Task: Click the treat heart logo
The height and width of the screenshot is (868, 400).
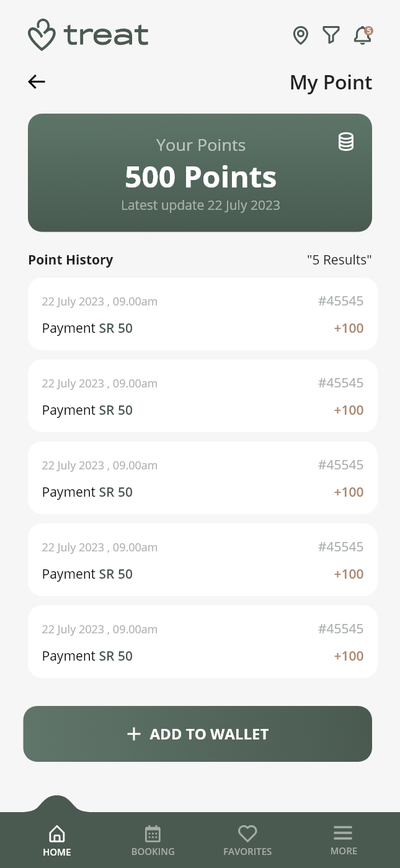Action: 42,34
